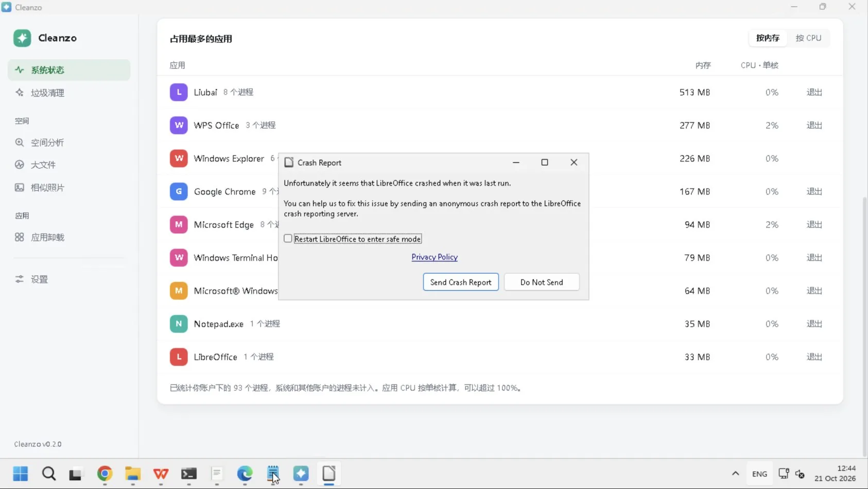Quit Google Chrome with its 退出 button
This screenshot has height=489, width=868.
pos(814,191)
